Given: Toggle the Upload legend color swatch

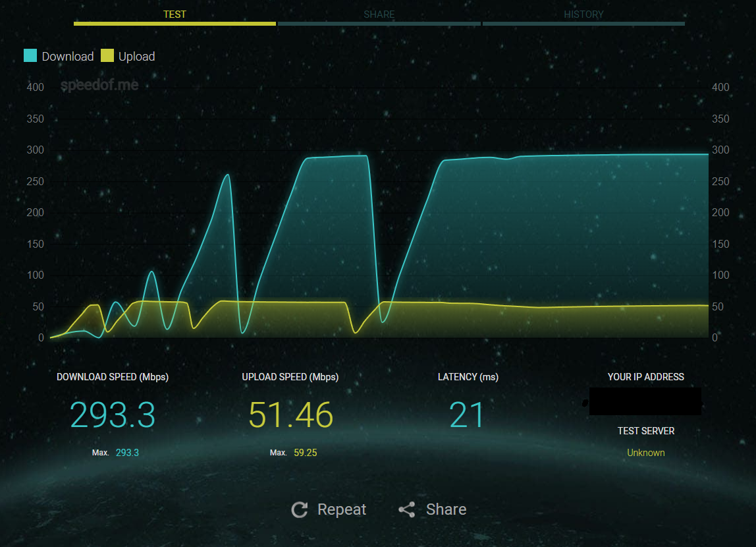Looking at the screenshot, I should [107, 55].
